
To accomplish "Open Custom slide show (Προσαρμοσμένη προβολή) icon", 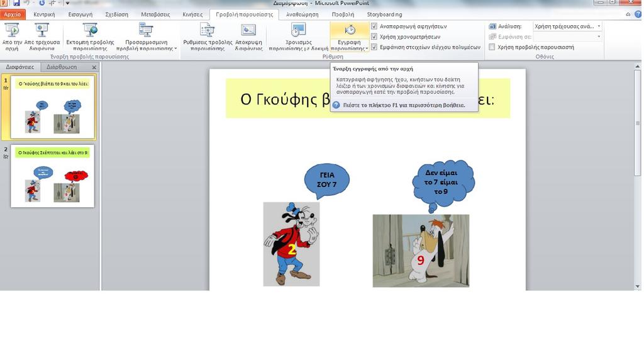I will pyautogui.click(x=146, y=30).
